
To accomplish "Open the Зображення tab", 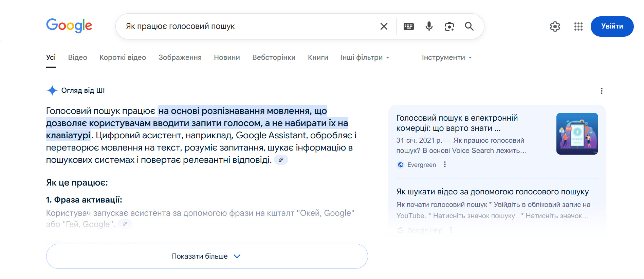I will pyautogui.click(x=180, y=57).
